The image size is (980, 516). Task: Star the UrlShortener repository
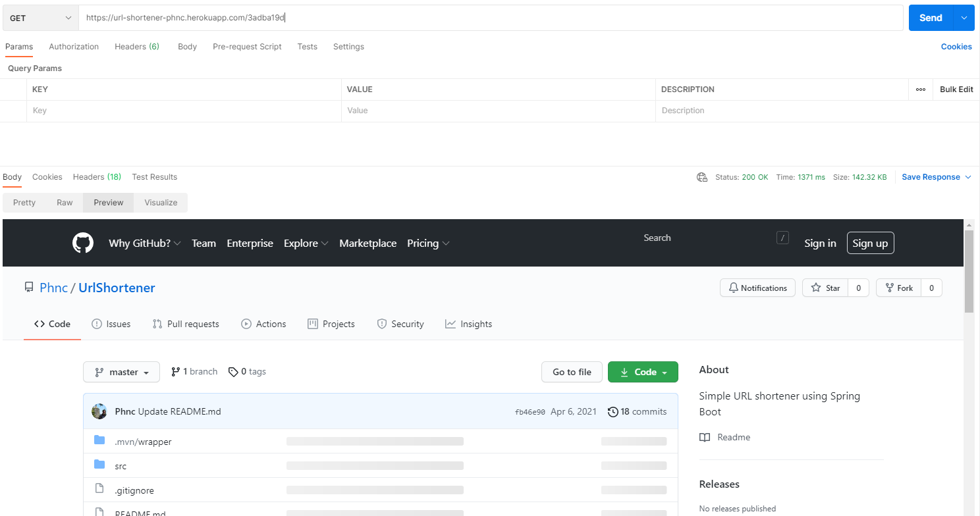point(825,288)
